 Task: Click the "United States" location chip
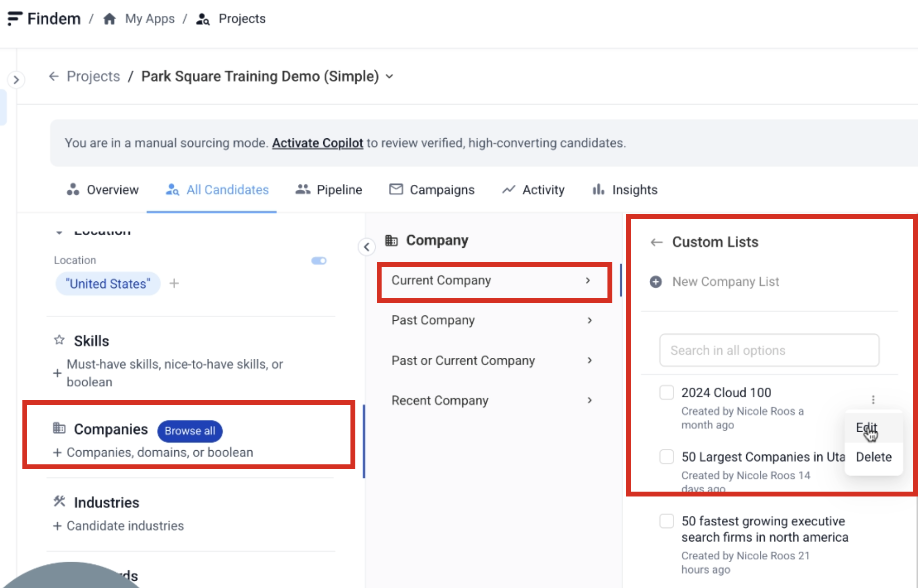108,283
